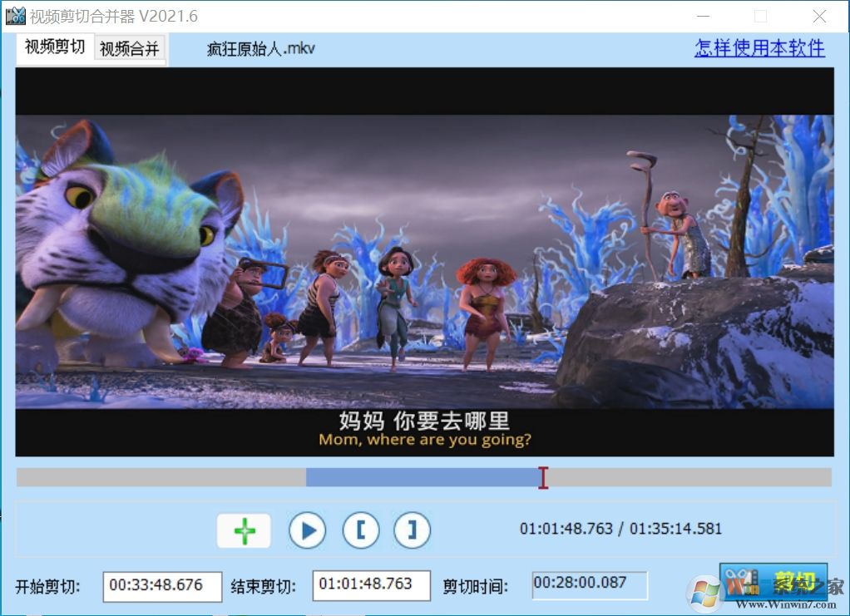Click the blue selected range on timeline

click(x=423, y=477)
